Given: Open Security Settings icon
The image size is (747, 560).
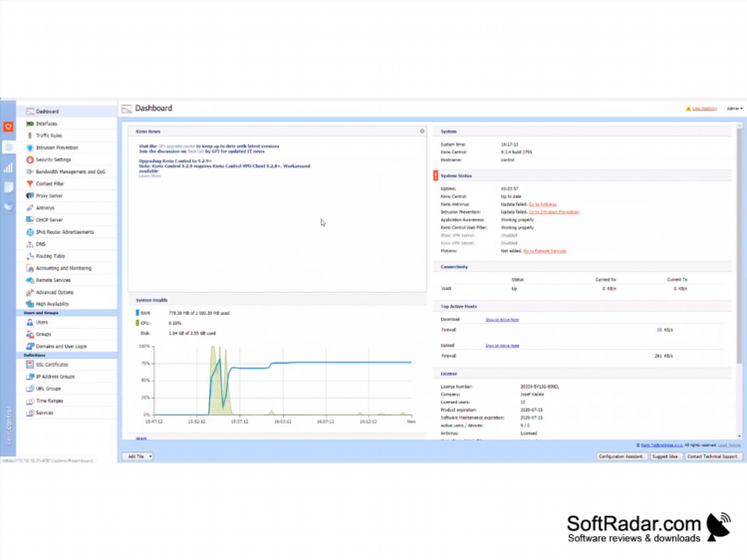Looking at the screenshot, I should 30,159.
